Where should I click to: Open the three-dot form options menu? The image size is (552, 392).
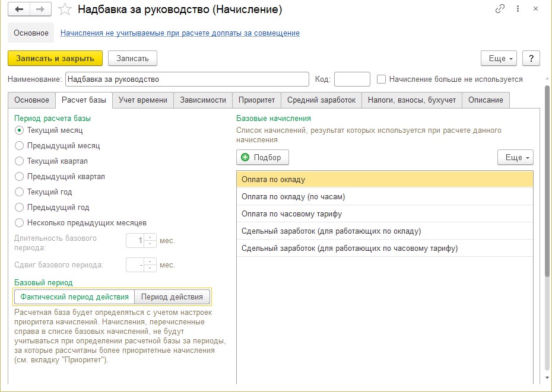(x=518, y=9)
